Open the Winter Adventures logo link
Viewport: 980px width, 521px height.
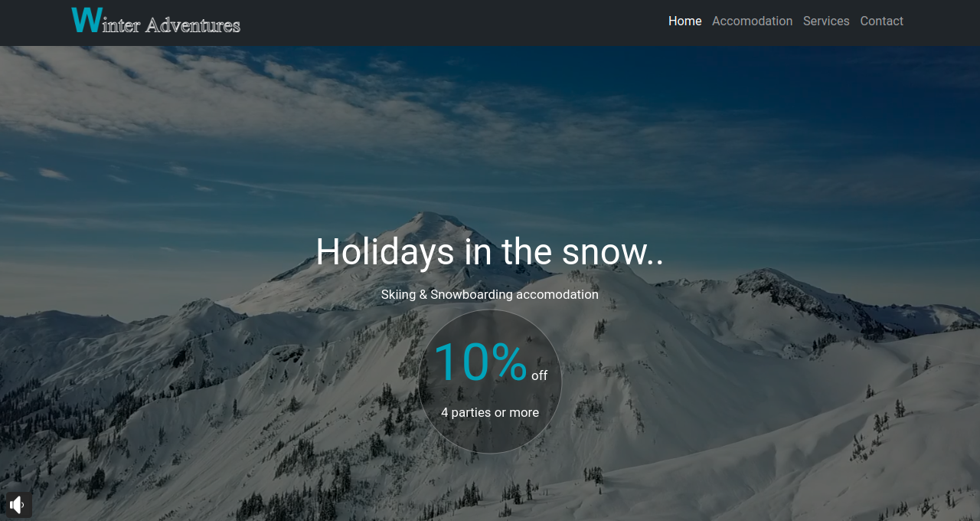coord(156,21)
